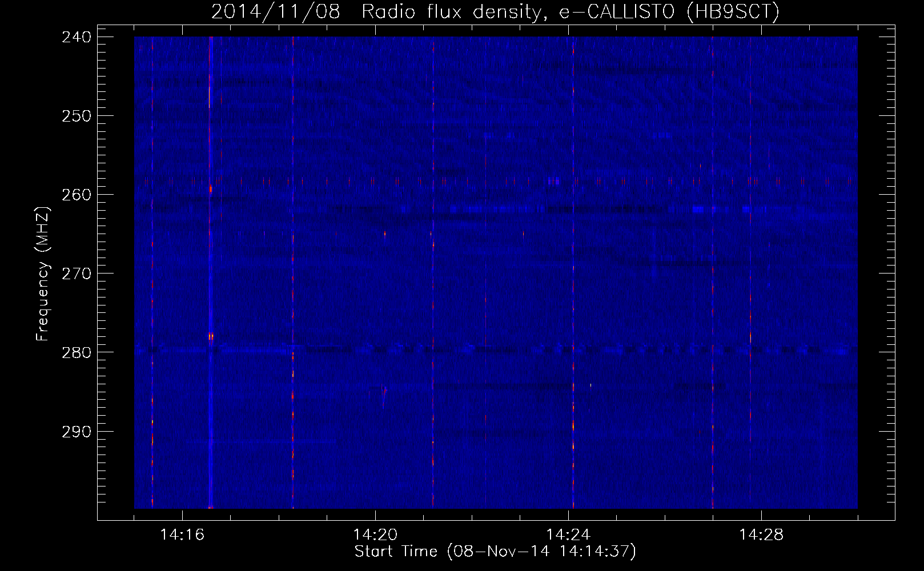Click the 14:24 time tick label
Image resolution: width=924 pixels, height=571 pixels.
click(568, 535)
